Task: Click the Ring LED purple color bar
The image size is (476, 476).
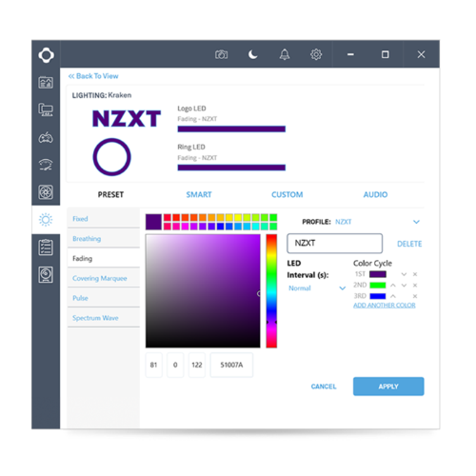Action: 231,168
